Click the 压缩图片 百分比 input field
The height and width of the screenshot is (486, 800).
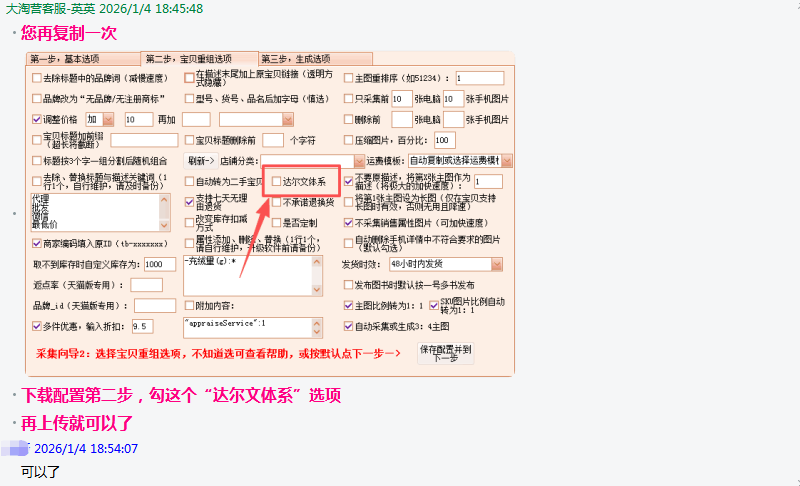click(x=444, y=140)
